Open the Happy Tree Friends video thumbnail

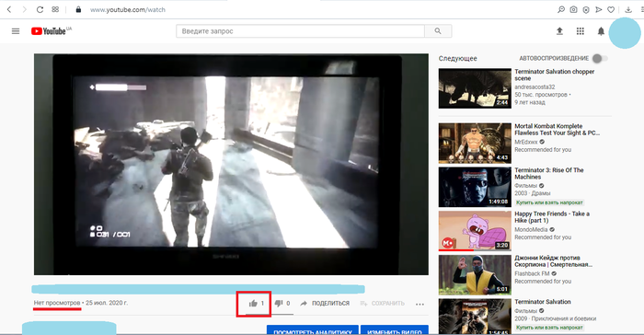tap(475, 231)
